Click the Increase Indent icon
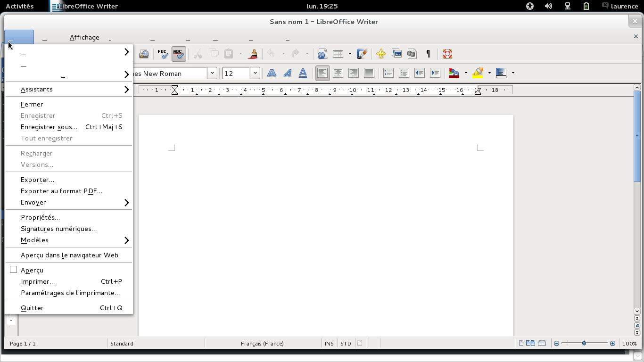 tap(435, 73)
